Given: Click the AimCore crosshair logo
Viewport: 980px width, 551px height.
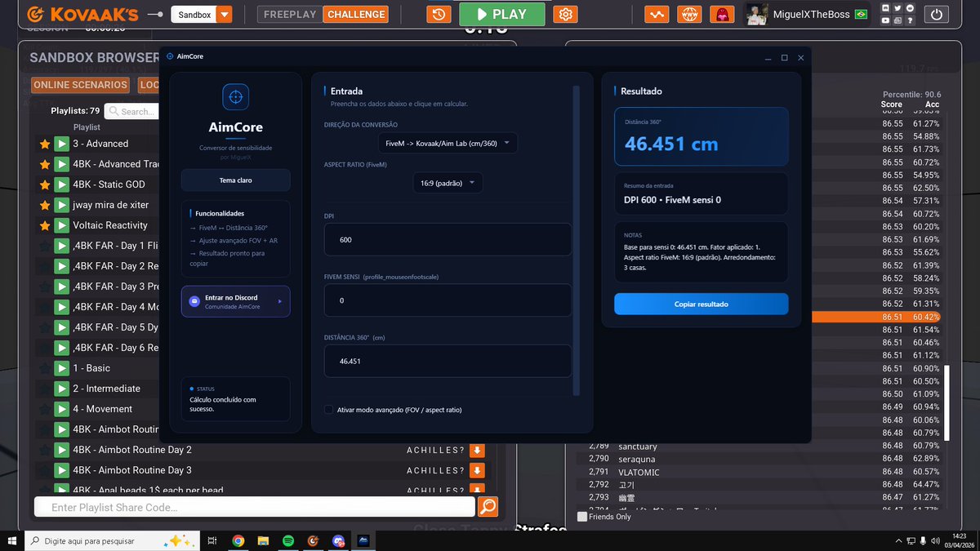Looking at the screenshot, I should [x=235, y=96].
